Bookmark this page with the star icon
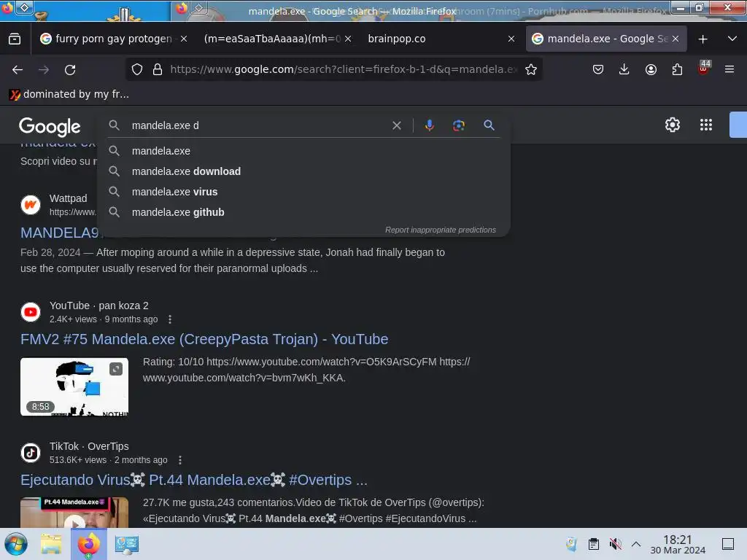The height and width of the screenshot is (560, 747). click(531, 69)
